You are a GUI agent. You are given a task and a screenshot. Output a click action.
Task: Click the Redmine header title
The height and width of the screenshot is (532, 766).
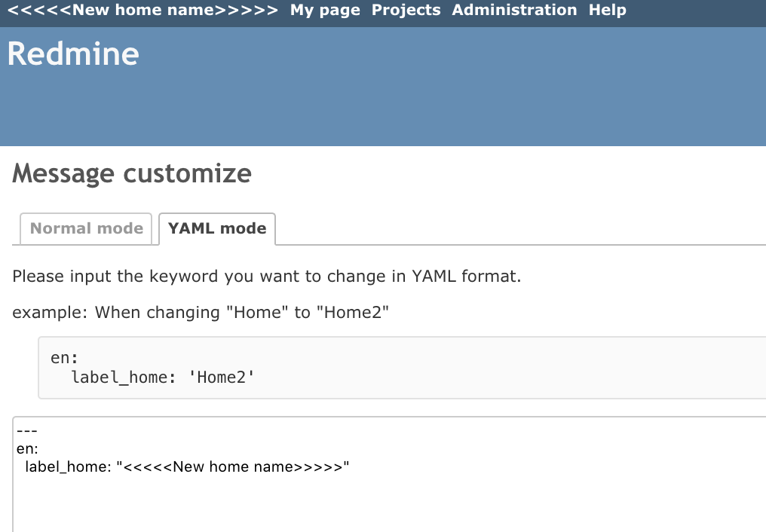(x=73, y=54)
